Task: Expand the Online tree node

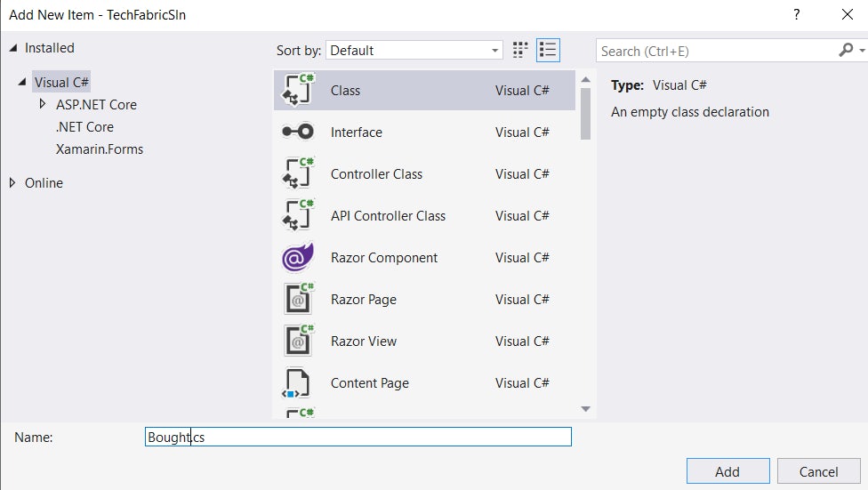Action: pos(12,182)
